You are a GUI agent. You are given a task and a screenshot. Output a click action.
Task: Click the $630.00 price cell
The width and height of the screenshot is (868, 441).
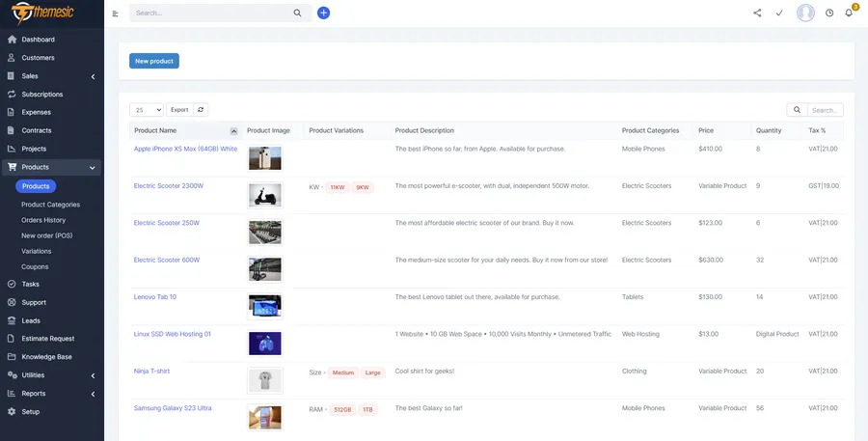click(710, 260)
